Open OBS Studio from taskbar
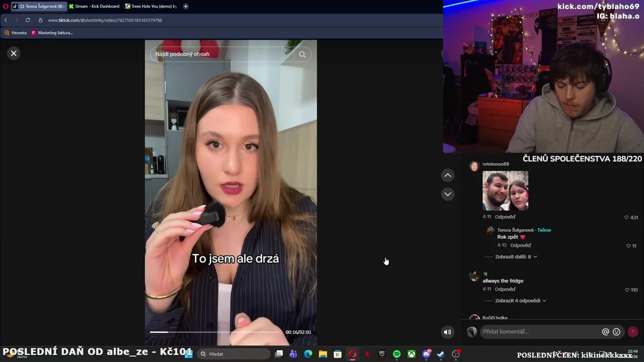Image resolution: width=644 pixels, height=362 pixels. pyautogui.click(x=456, y=354)
